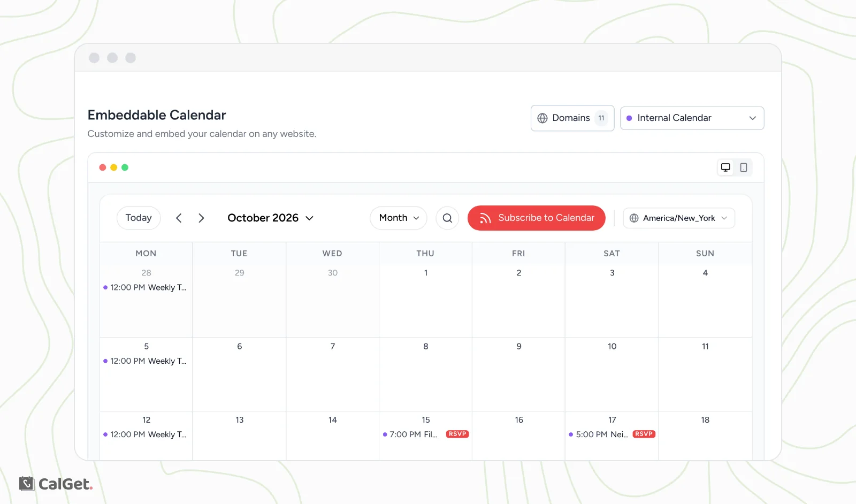Viewport: 856px width, 504px height.
Task: Open Weekly event on October 5
Action: click(x=145, y=361)
